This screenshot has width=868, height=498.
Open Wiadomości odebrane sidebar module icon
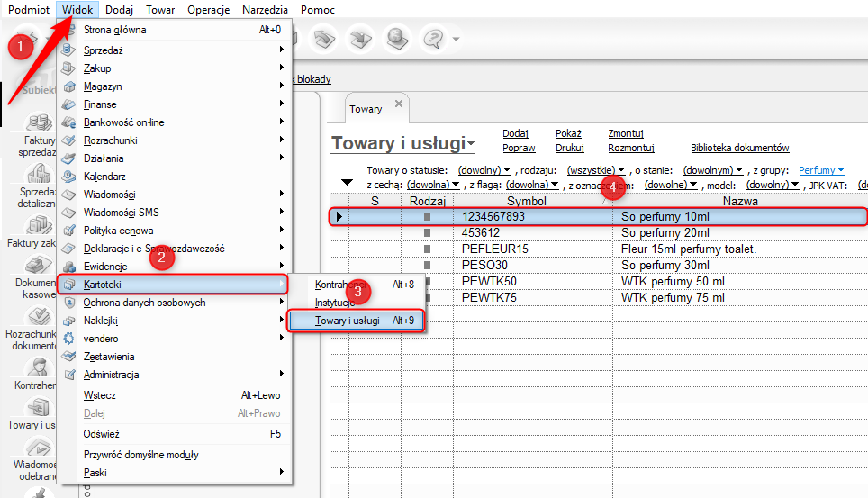(40, 447)
